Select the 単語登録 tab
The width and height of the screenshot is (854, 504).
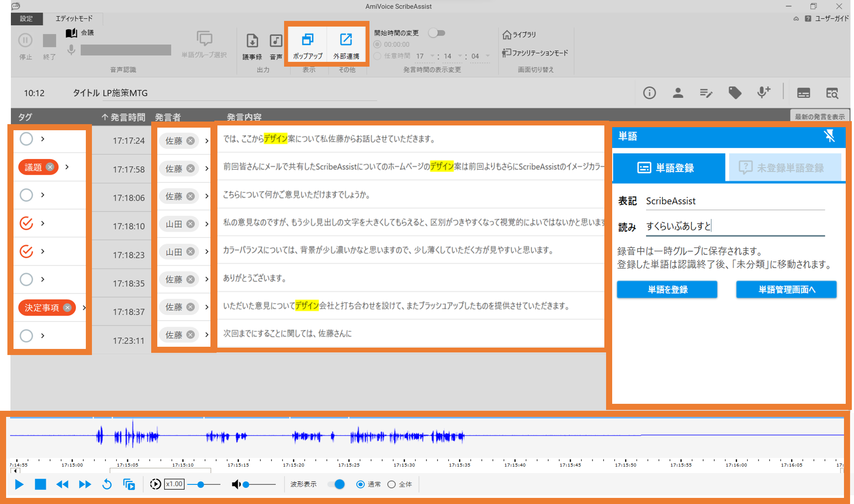pos(669,168)
